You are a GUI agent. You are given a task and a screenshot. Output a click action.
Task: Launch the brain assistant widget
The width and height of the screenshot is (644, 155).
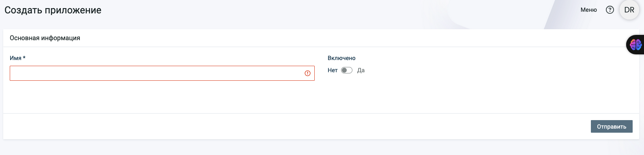[635, 44]
